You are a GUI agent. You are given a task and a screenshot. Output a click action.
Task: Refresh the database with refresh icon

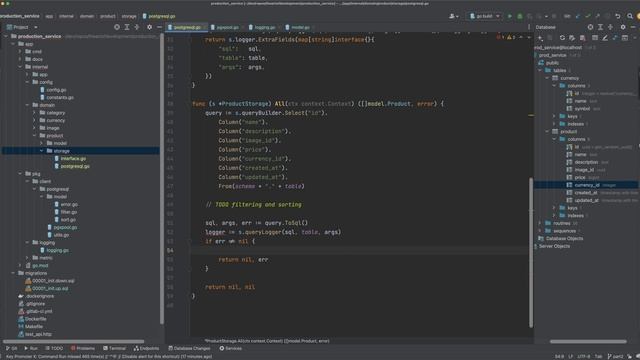pos(562,38)
